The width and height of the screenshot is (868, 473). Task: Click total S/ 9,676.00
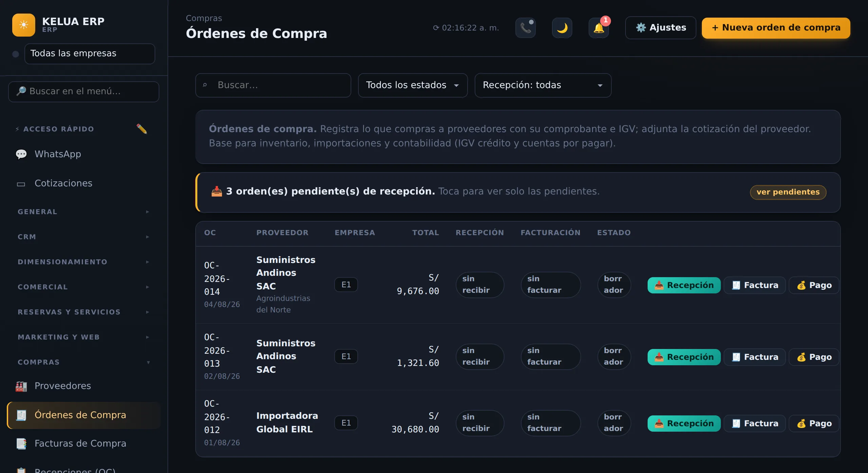pos(418,285)
